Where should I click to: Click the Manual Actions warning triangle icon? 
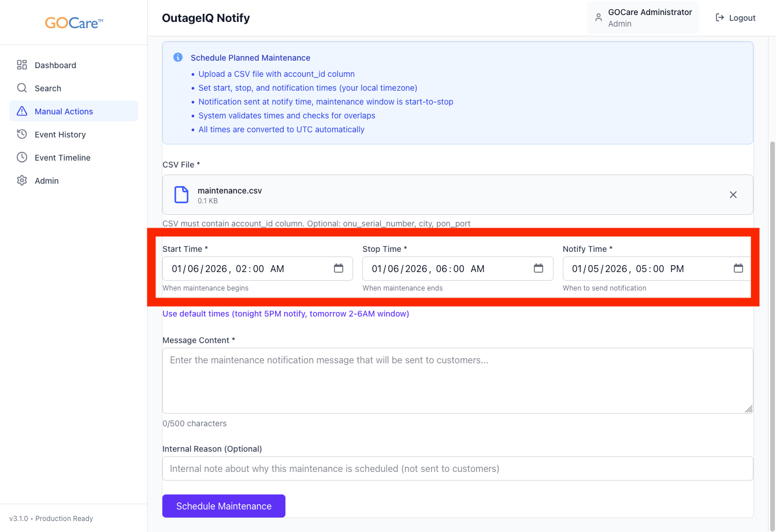point(22,111)
